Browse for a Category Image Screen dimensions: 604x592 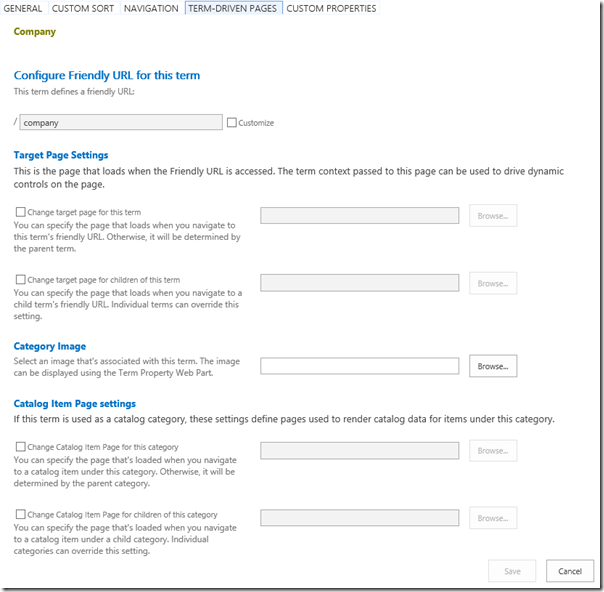pyautogui.click(x=493, y=366)
